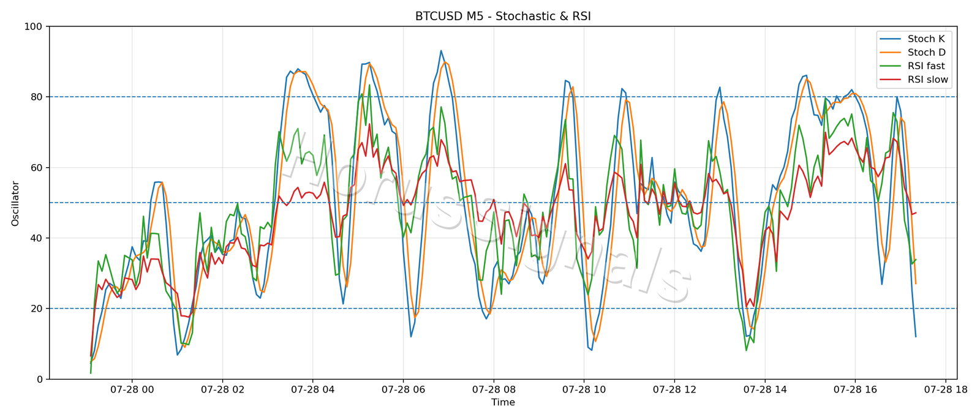Click the chart title BTCUSD M5 - Stochastic & RSI
Screen dimensions: 980x420
click(x=503, y=17)
